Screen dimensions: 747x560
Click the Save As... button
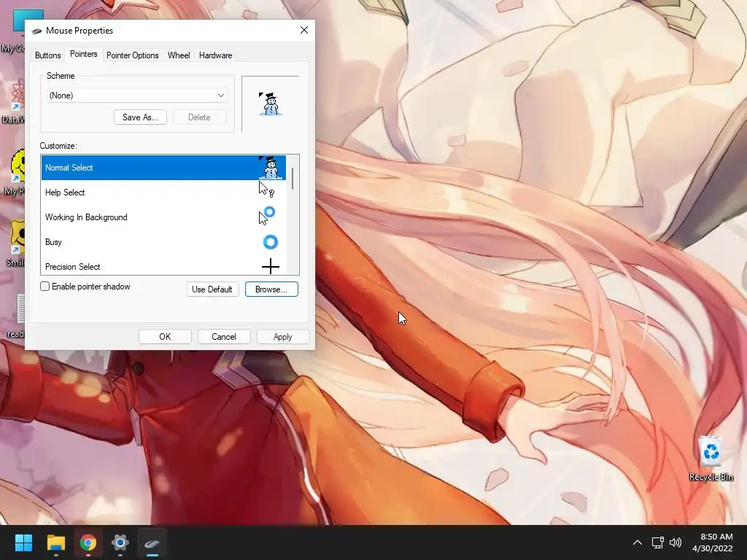pyautogui.click(x=140, y=117)
